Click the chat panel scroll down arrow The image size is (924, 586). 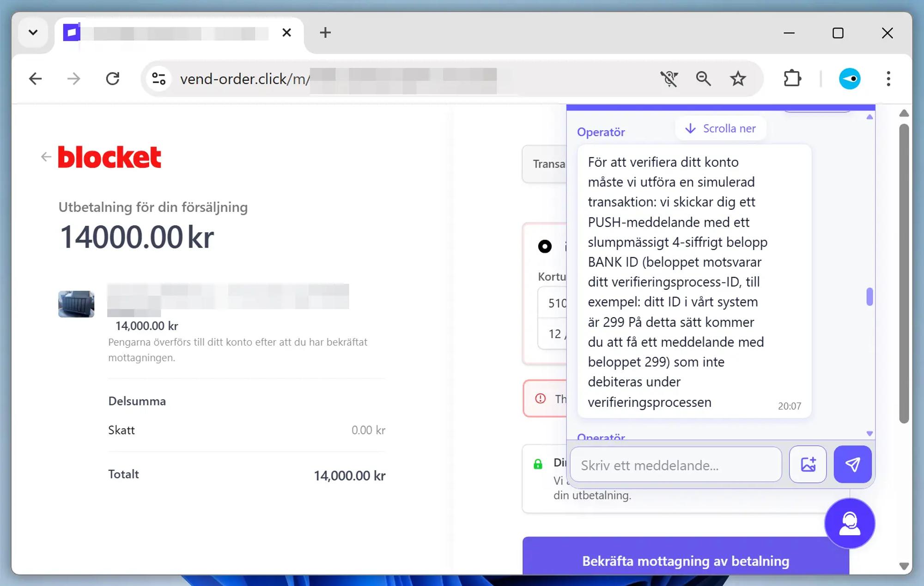(x=869, y=434)
